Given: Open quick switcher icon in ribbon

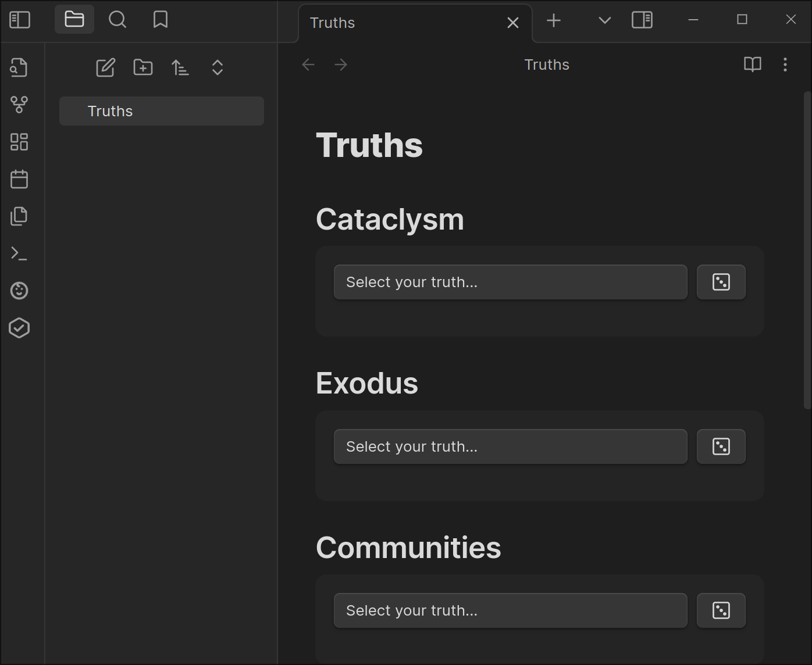Looking at the screenshot, I should pos(19,67).
